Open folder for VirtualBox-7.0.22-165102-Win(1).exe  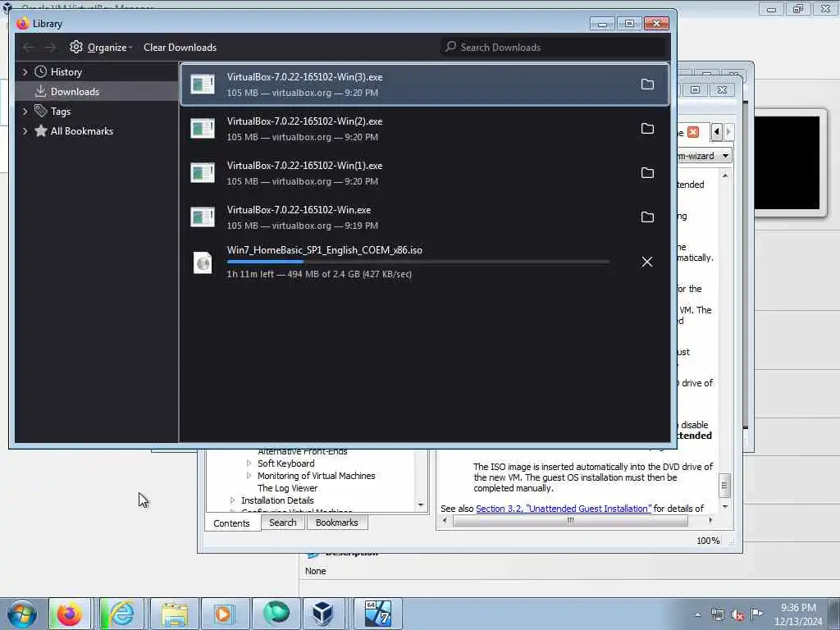tap(647, 172)
